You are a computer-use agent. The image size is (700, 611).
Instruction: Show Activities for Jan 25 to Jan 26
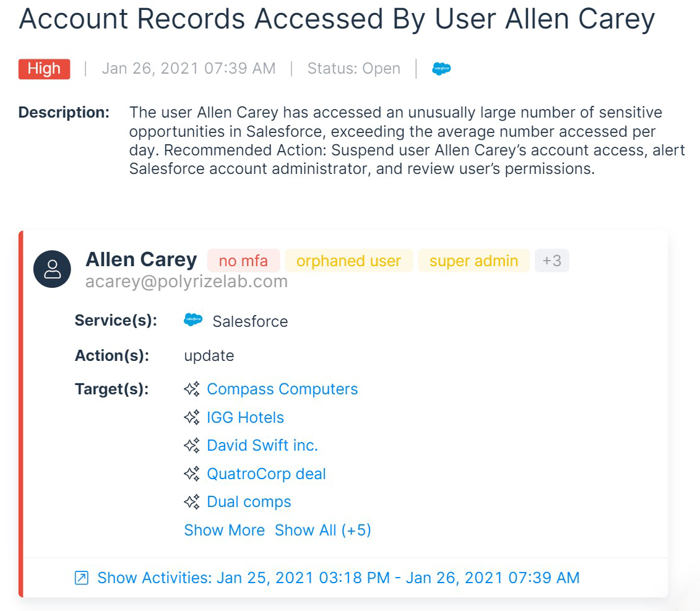338,577
